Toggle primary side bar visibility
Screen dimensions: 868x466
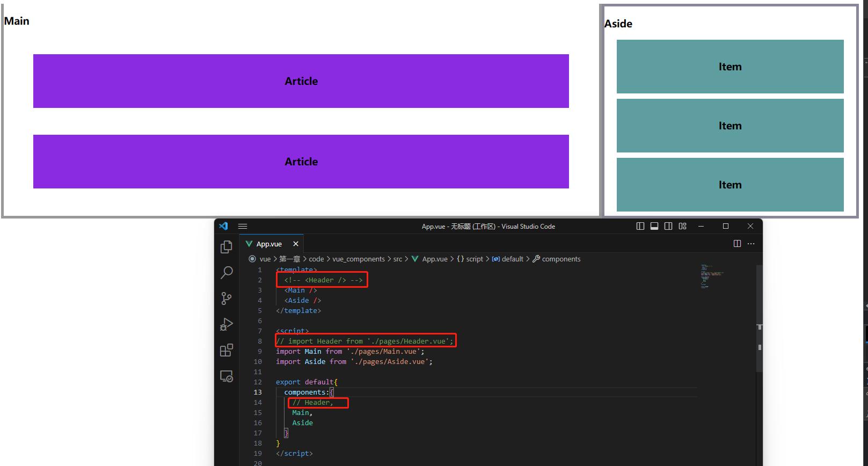pos(640,227)
